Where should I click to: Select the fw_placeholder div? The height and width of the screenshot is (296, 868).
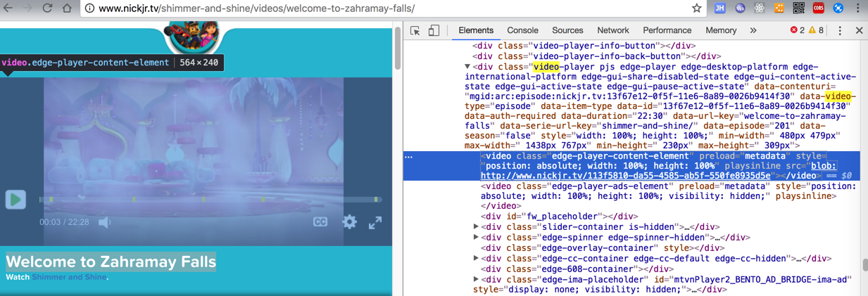point(560,217)
